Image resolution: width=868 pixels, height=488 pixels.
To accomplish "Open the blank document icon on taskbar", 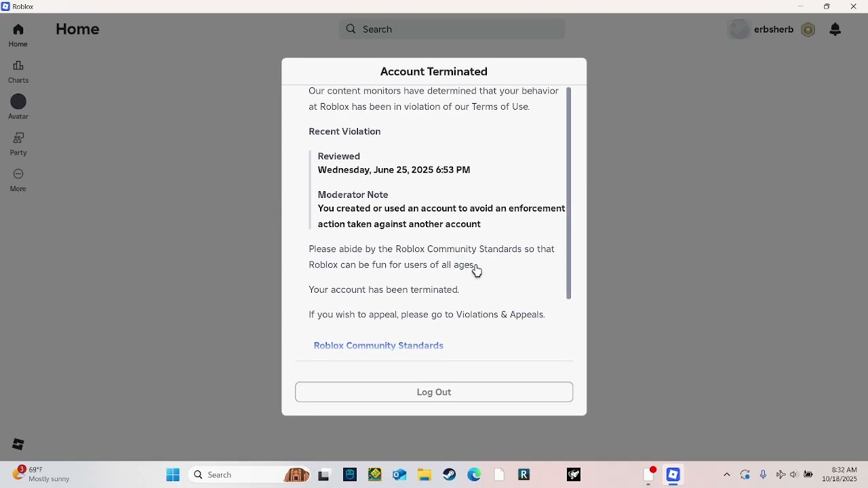I will coord(499,474).
